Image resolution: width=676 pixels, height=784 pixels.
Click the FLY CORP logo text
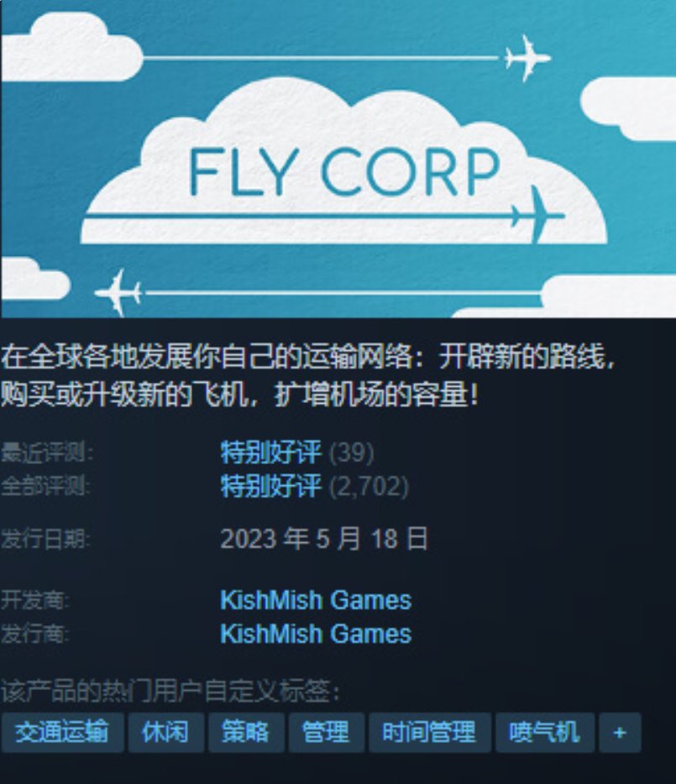tap(344, 171)
